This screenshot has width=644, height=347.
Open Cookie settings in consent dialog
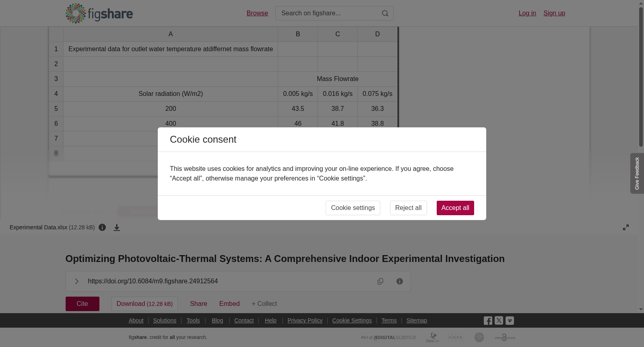pos(353,208)
